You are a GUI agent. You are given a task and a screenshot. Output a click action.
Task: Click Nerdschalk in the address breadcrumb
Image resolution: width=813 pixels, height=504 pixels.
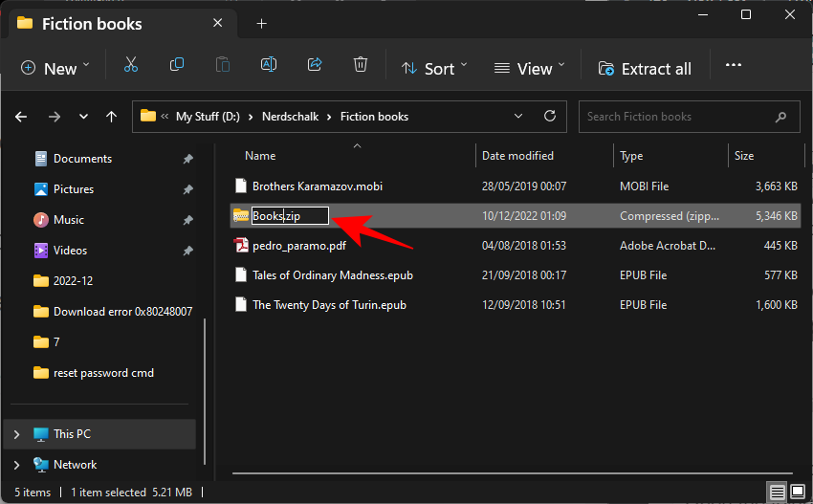point(292,117)
